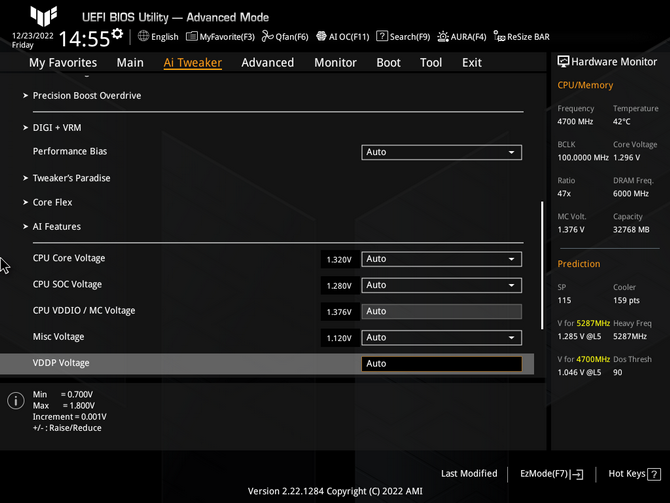Image resolution: width=670 pixels, height=503 pixels.
Task: Open Misc Voltage Auto dropdown
Action: click(x=441, y=338)
